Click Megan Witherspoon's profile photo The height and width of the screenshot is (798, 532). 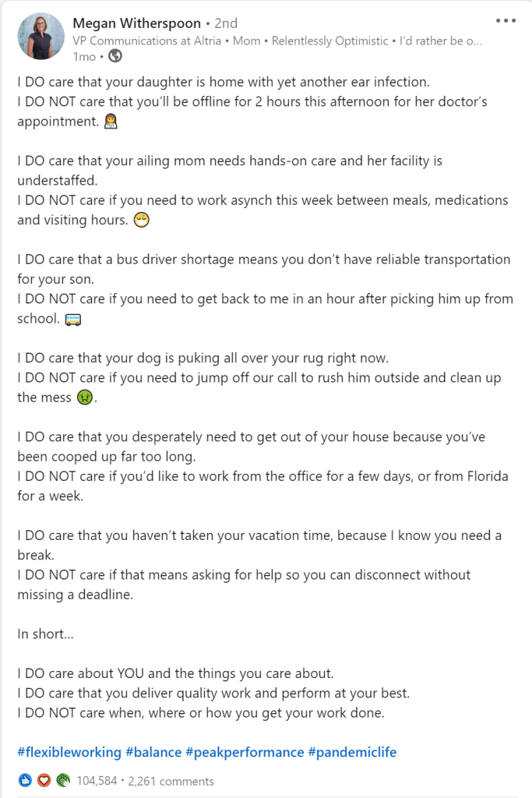tap(41, 37)
